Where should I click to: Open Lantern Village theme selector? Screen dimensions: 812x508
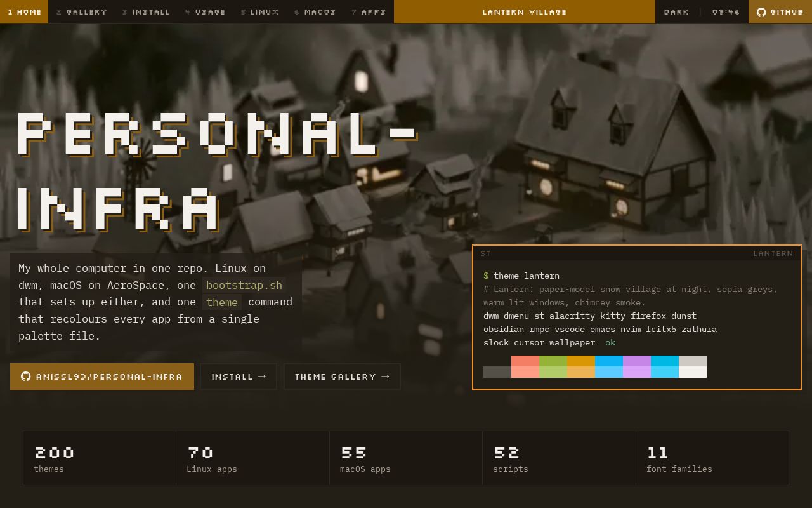click(525, 11)
